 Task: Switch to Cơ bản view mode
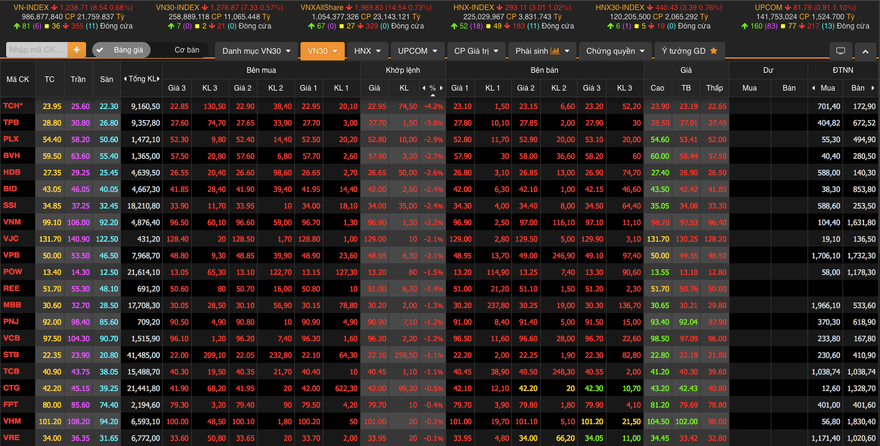coord(187,50)
